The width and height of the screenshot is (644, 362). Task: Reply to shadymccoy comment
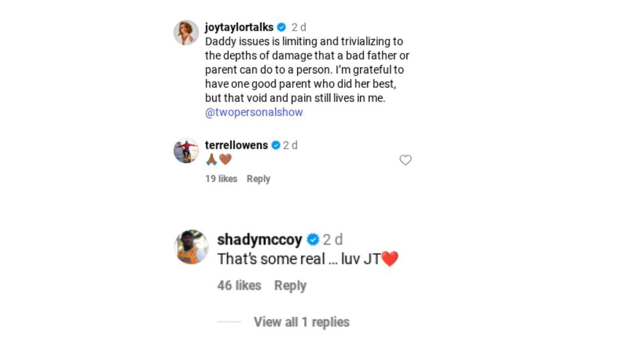point(290,285)
